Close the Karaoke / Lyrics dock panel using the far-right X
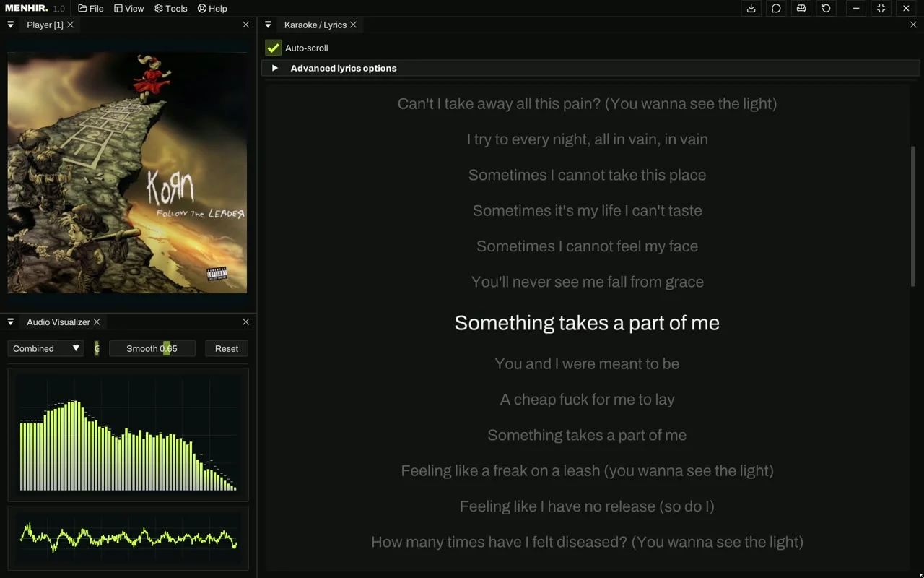This screenshot has width=924, height=578. tap(913, 25)
